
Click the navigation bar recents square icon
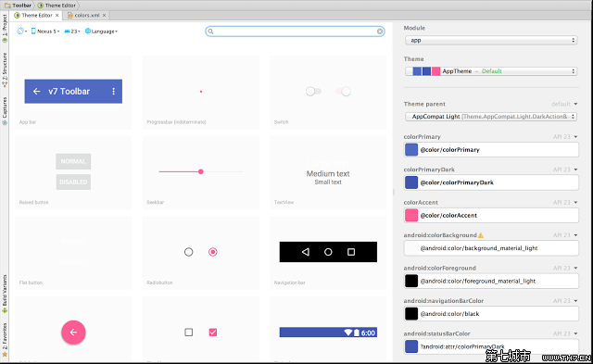(351, 252)
